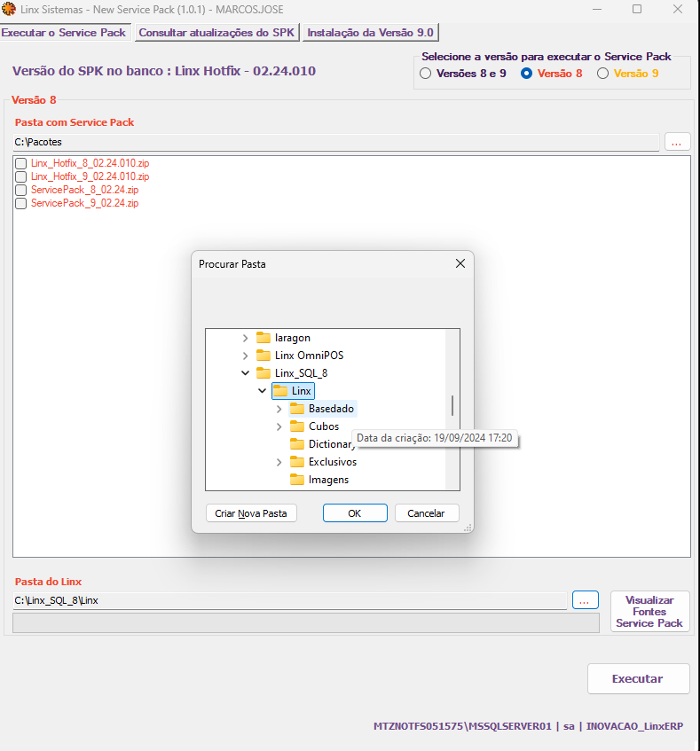Switch to Consultar atualizações do SPK tab
Image resolution: width=700 pixels, height=751 pixels.
coord(217,33)
